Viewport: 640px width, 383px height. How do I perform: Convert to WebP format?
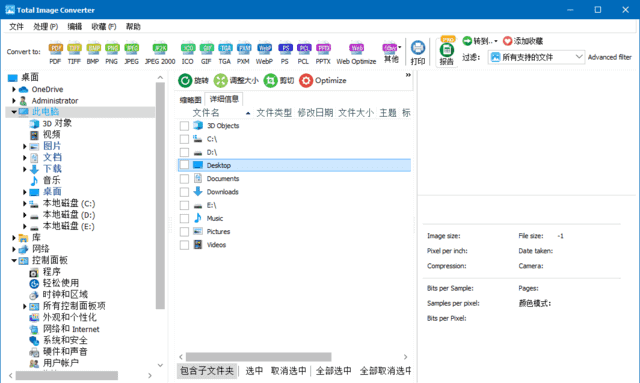tap(264, 53)
